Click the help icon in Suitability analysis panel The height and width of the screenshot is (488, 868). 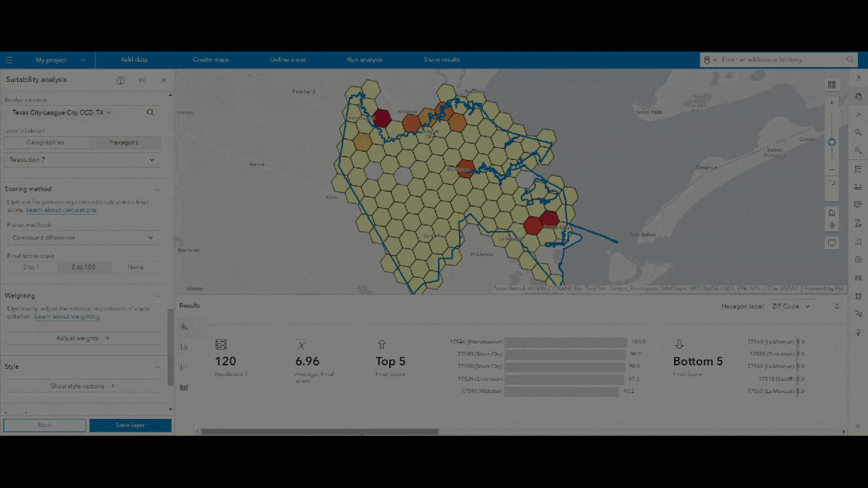click(x=120, y=80)
